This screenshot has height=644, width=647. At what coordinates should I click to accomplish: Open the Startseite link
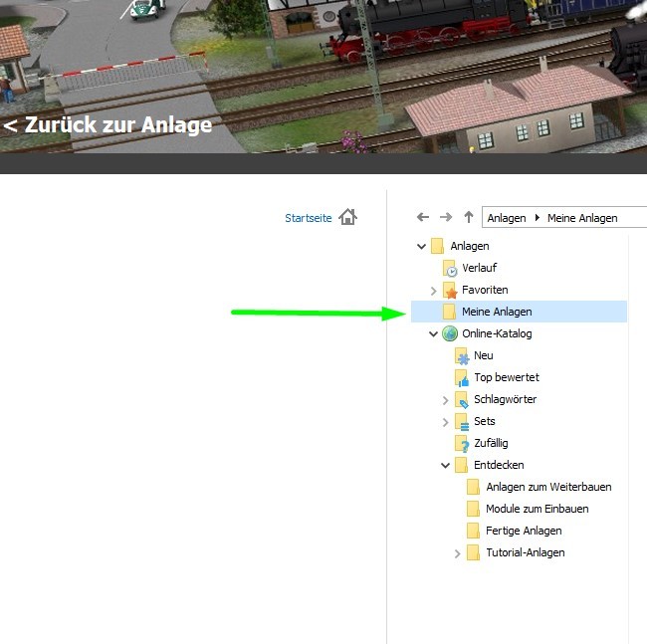click(x=309, y=218)
